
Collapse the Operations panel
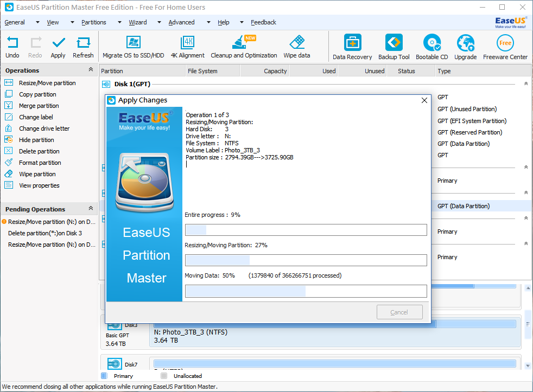(x=91, y=69)
